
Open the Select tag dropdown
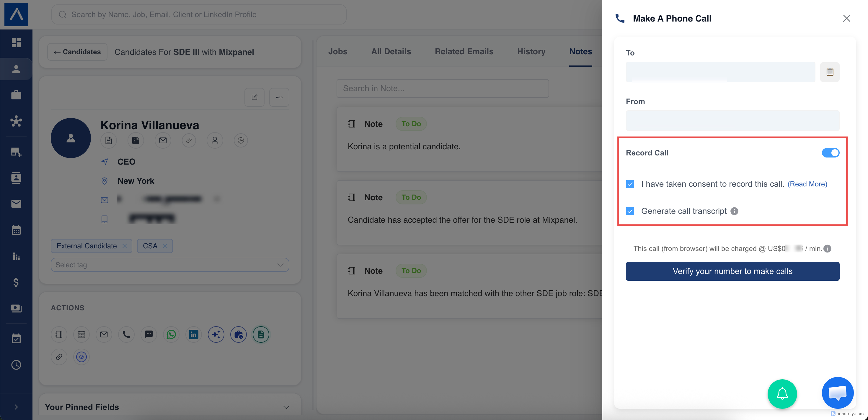click(170, 265)
